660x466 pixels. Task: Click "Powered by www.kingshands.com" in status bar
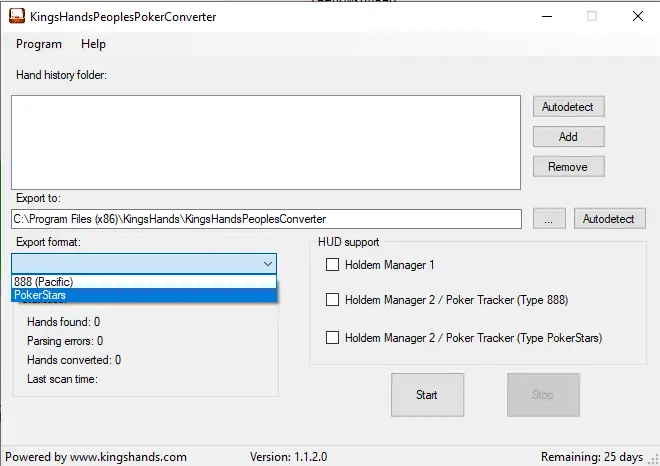tap(96, 457)
